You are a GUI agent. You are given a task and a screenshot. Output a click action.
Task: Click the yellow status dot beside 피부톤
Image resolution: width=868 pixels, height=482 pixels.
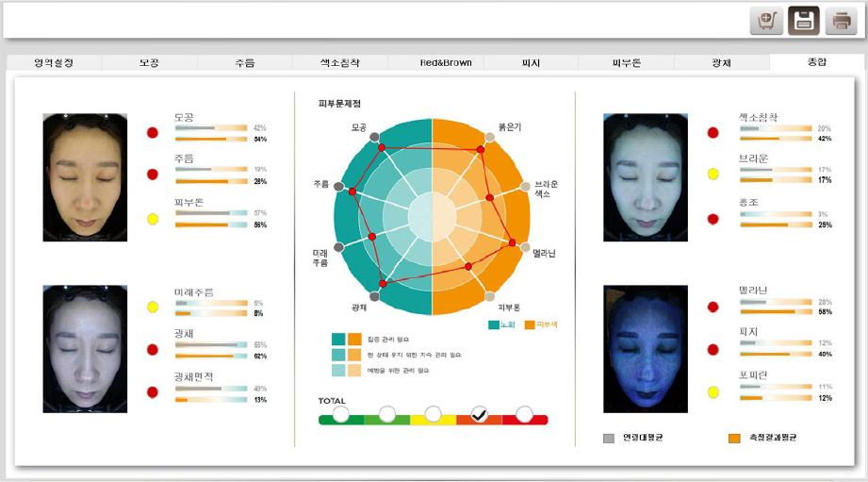pyautogui.click(x=152, y=220)
